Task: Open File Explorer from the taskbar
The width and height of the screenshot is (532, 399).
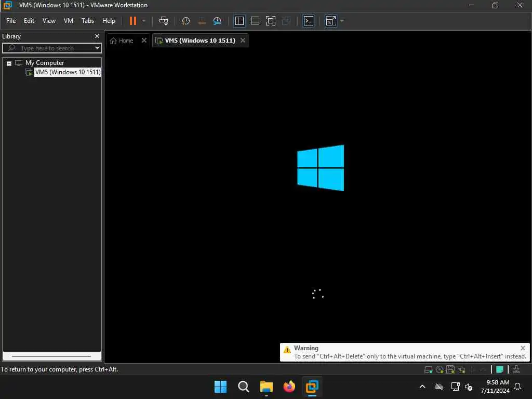Action: pos(267,387)
